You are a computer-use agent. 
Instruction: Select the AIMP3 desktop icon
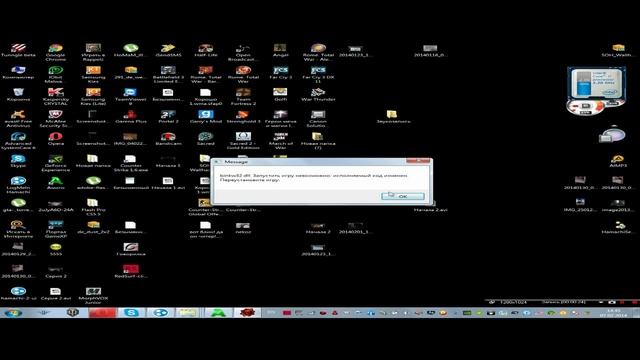click(618, 161)
